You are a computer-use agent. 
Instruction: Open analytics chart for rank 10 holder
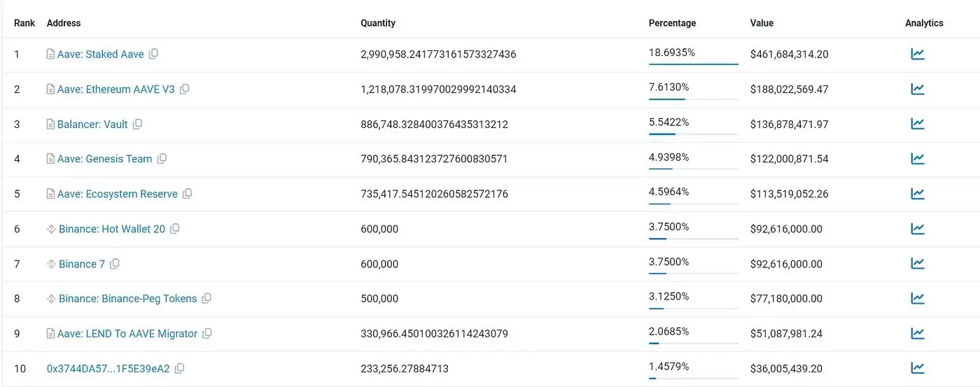coord(917,368)
